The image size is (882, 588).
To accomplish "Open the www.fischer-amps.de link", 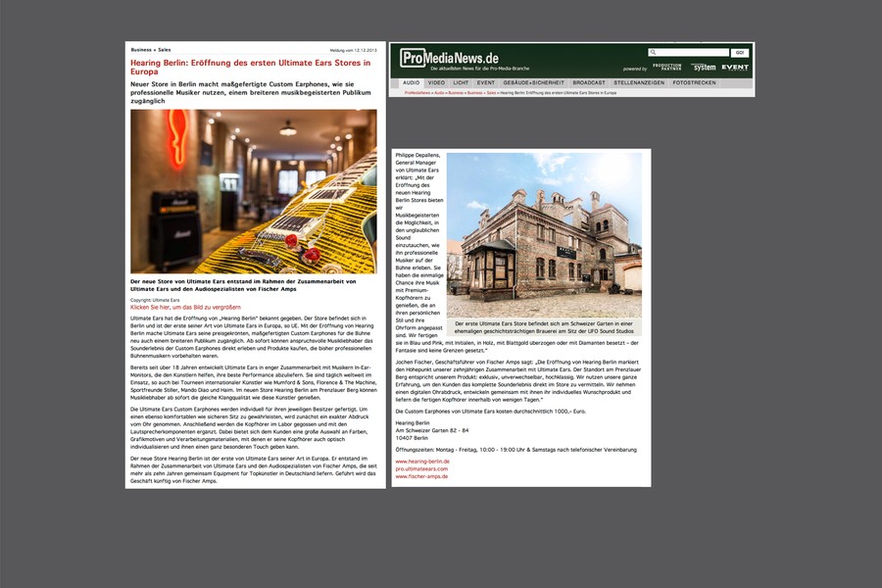I will coord(421,476).
